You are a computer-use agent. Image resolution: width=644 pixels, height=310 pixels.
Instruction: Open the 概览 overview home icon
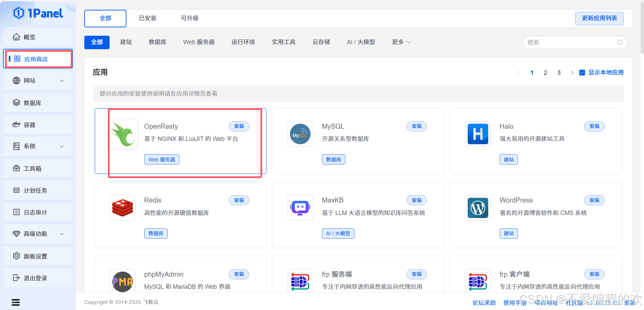(16, 37)
